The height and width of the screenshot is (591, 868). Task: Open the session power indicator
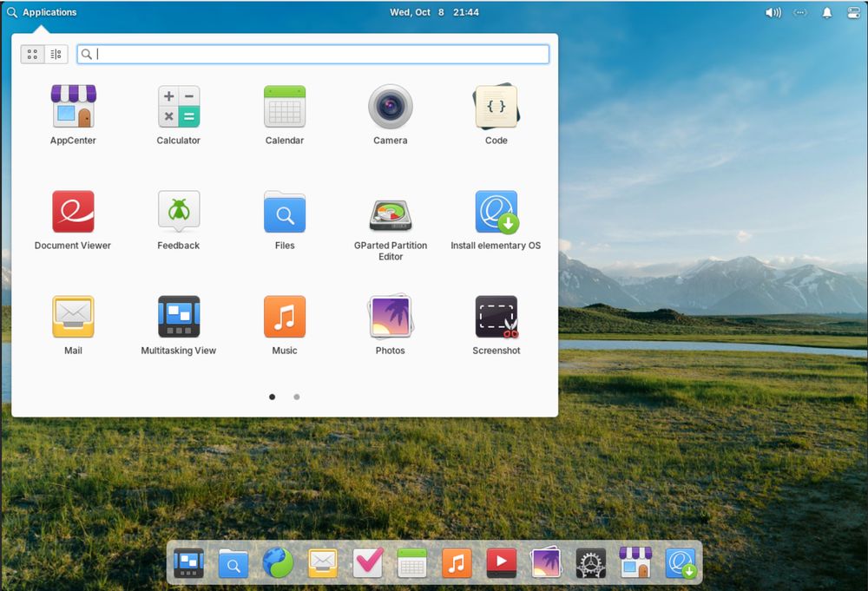tap(853, 12)
